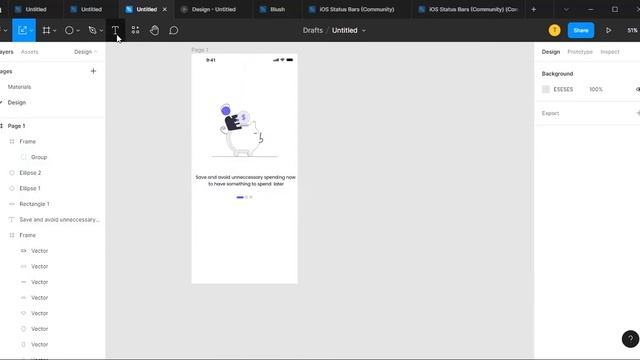Select the Design page
The image size is (640, 360).
coord(17,102)
